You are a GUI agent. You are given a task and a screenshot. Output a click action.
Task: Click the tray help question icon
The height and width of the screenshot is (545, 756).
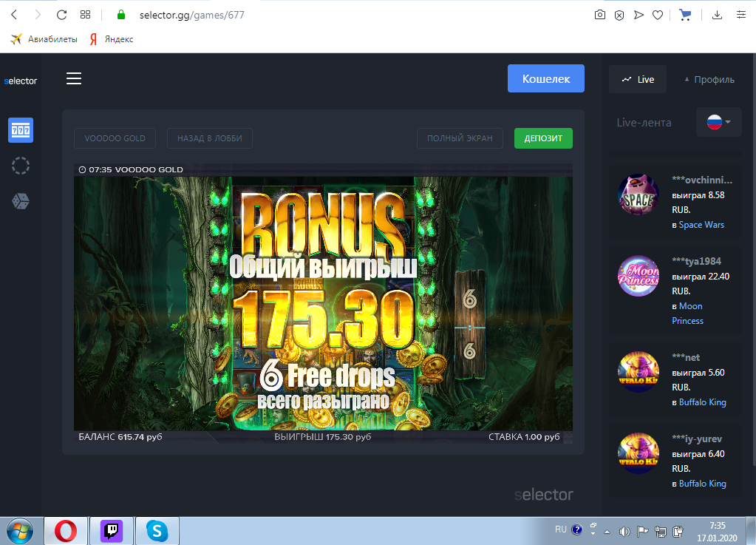(x=576, y=529)
